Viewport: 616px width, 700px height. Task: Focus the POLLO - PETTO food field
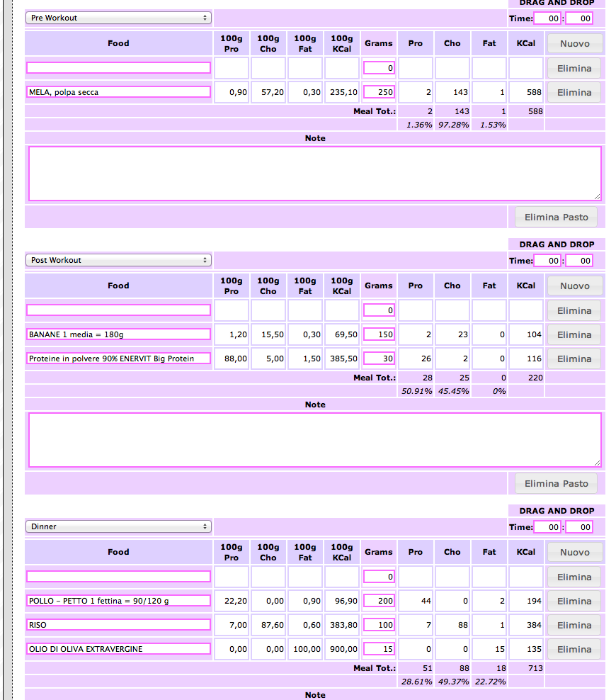[118, 601]
